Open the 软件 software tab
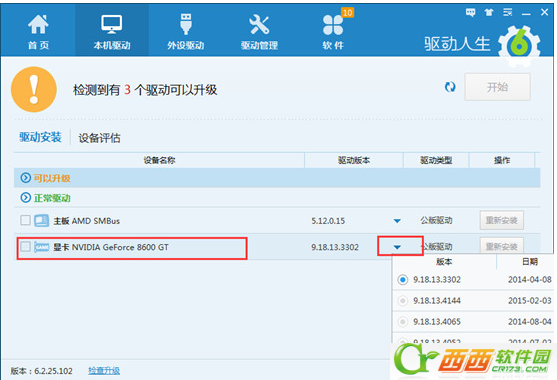The image size is (557, 380). tap(333, 31)
